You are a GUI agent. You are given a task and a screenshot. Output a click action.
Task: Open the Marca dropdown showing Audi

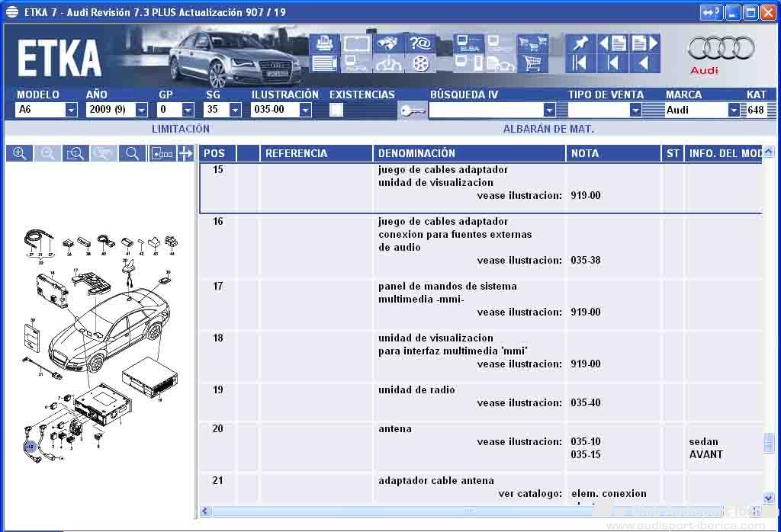point(734,110)
